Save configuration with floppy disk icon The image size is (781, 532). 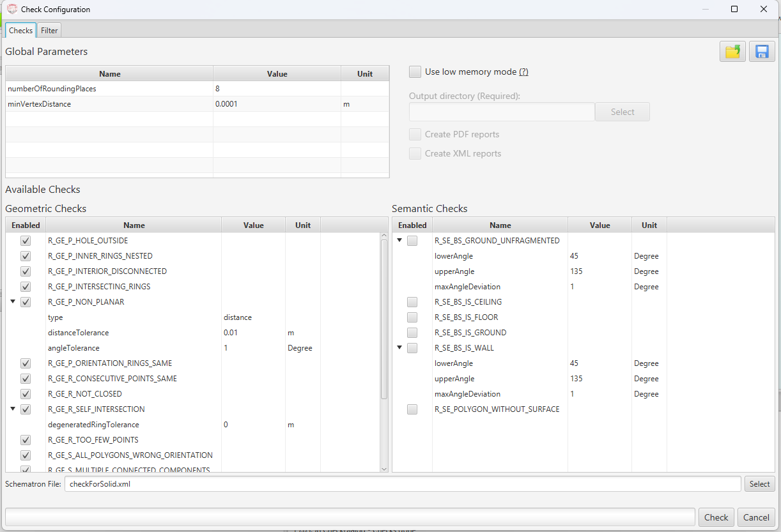[762, 52]
